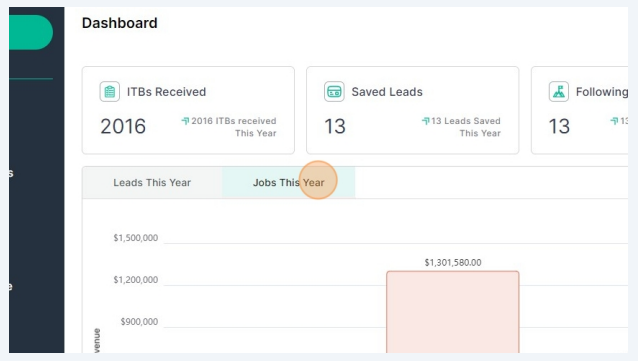The height and width of the screenshot is (361, 638).
Task: Open the ITBs Received card title
Action: tap(166, 92)
